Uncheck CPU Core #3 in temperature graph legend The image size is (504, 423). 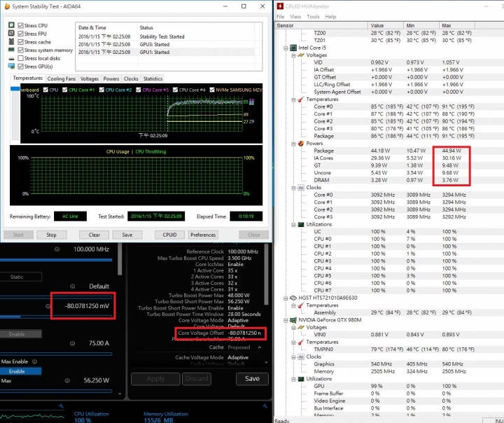139,90
